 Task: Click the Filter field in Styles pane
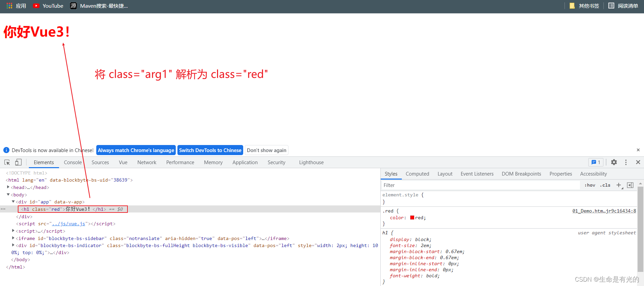coord(480,185)
